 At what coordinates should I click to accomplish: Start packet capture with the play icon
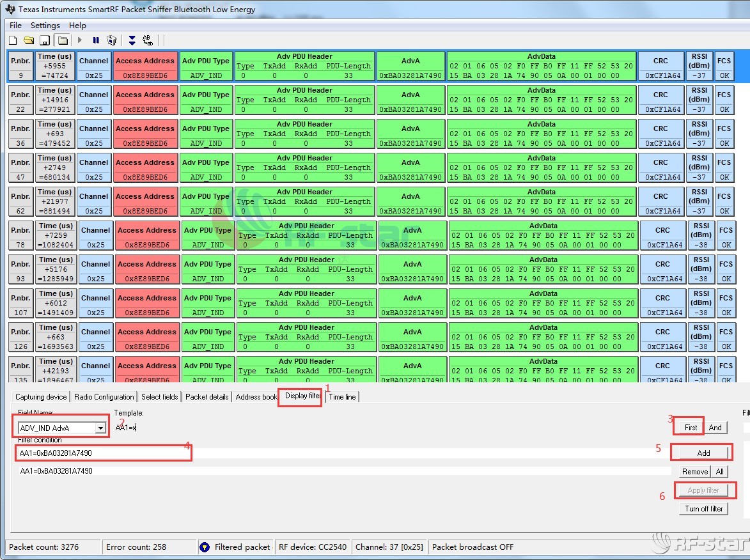tap(80, 40)
